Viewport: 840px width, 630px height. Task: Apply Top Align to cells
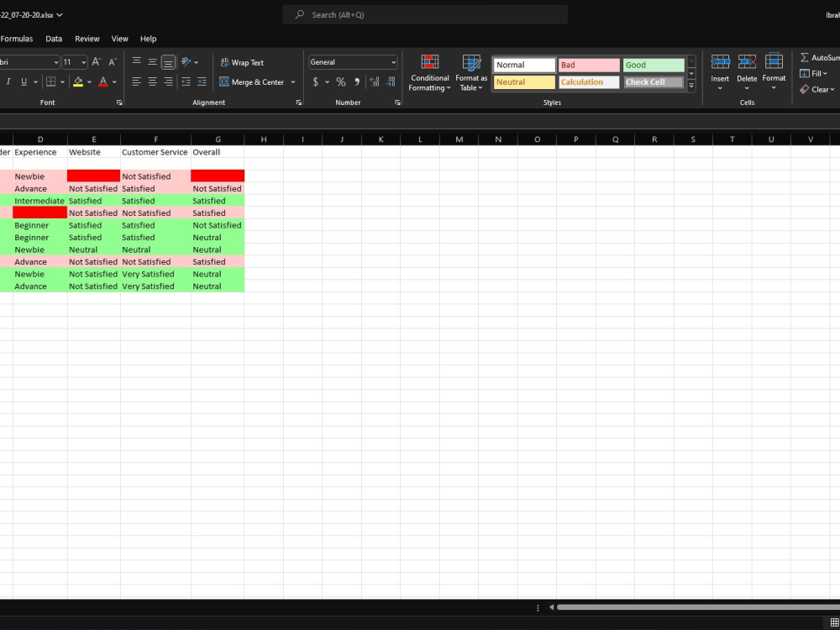[x=137, y=62]
